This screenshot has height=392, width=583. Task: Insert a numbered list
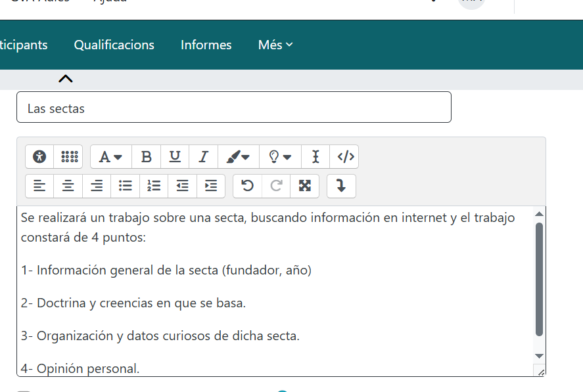click(x=154, y=186)
